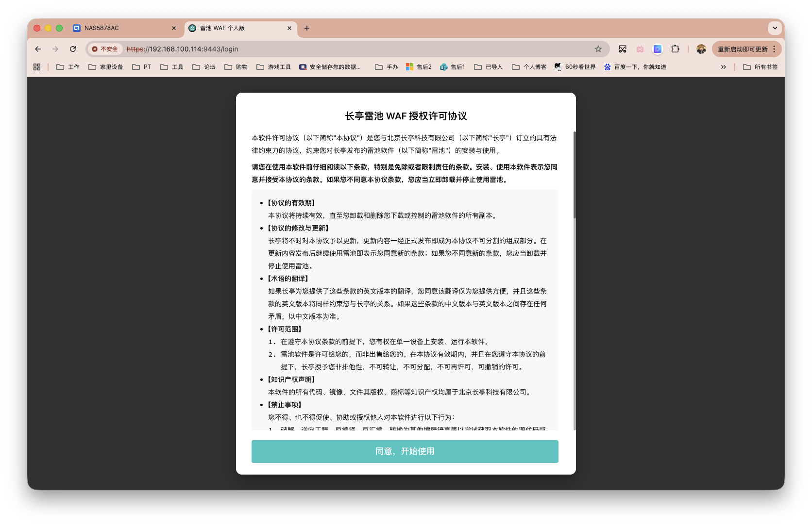Open the Extensions puzzle-piece icon
The height and width of the screenshot is (526, 812).
675,49
